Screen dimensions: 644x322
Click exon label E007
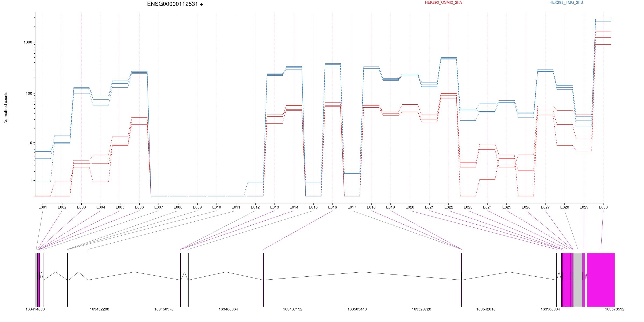click(x=159, y=207)
